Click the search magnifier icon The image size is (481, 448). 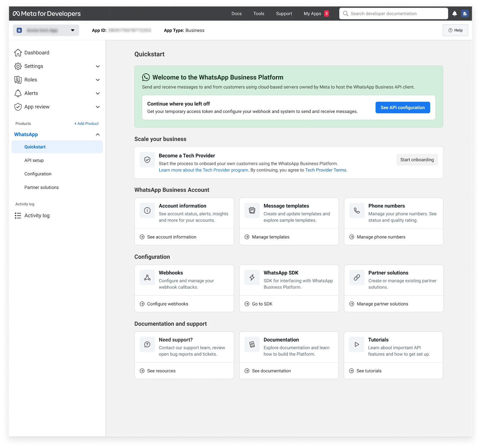point(345,14)
